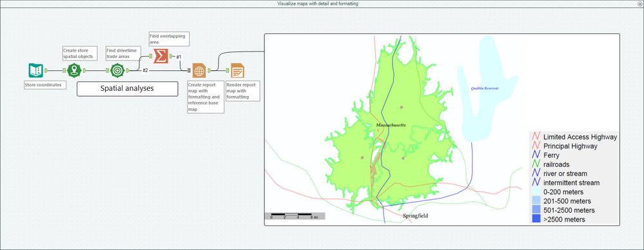Click the '501-2500 meters' legend swatch
The width and height of the screenshot is (644, 250).
point(536,210)
